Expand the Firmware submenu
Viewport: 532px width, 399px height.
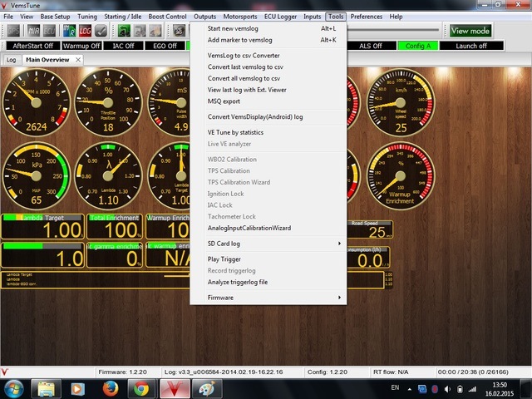(268, 298)
